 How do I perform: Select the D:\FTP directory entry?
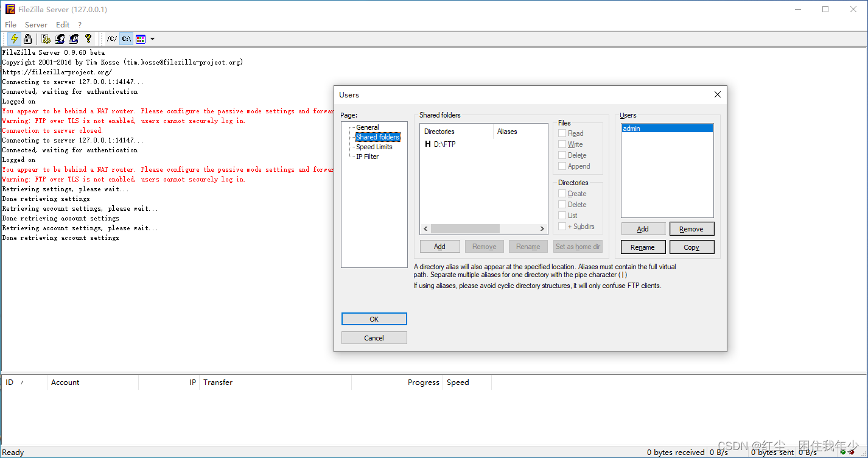[440, 144]
